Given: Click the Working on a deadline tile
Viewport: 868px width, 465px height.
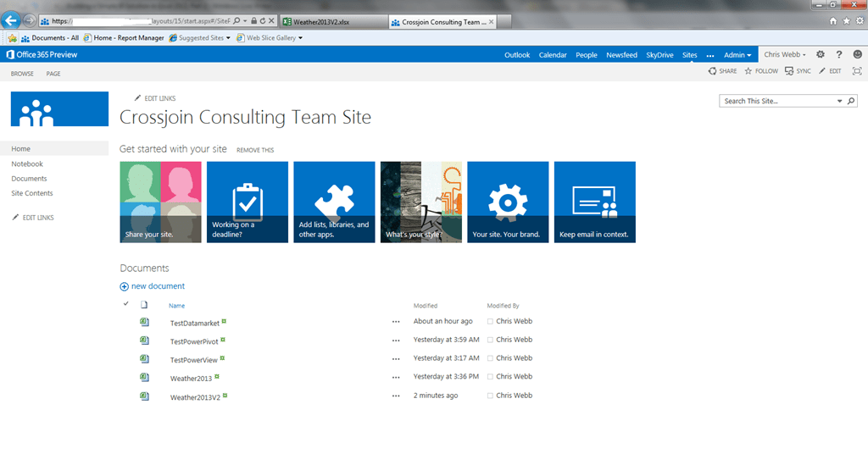Looking at the screenshot, I should pos(248,202).
